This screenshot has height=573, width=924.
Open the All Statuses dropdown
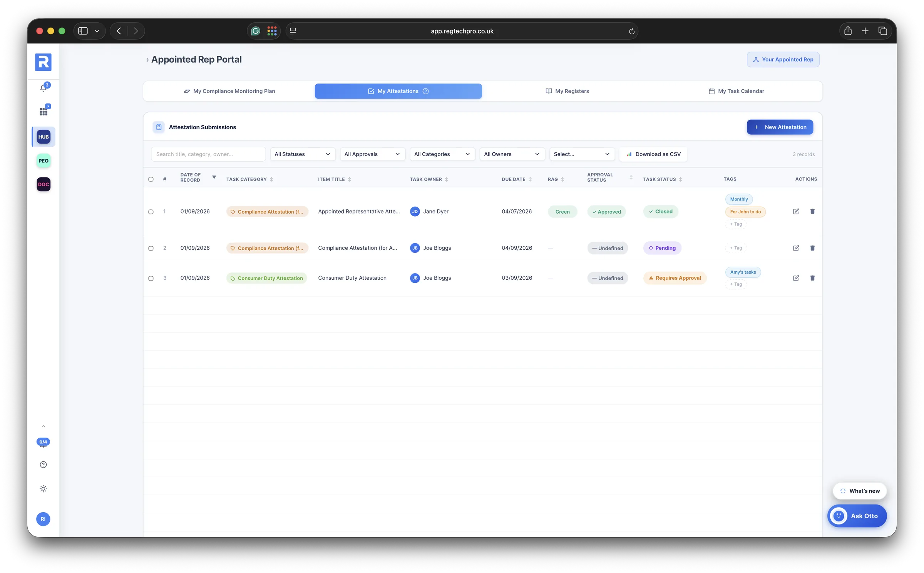(303, 154)
